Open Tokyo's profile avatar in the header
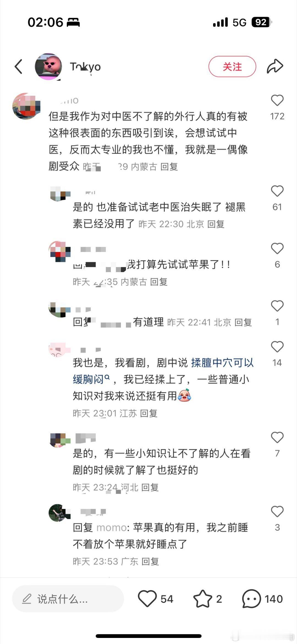Screen dimensions: 297x644 click(x=48, y=67)
